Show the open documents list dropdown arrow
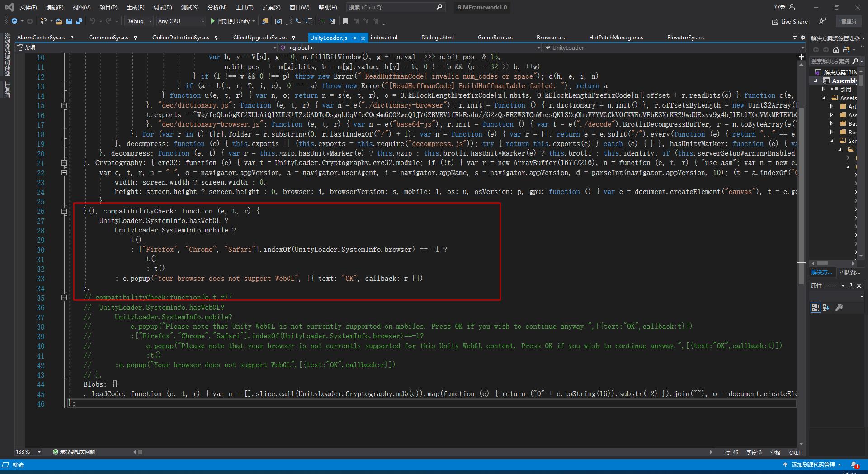Viewport: 868px width, 474px height. coord(795,38)
